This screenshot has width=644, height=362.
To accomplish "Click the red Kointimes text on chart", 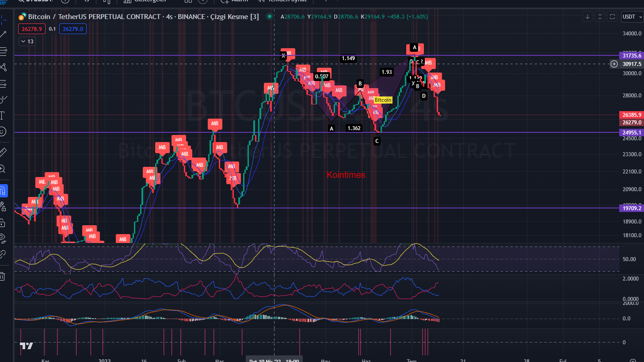I will 346,175.
